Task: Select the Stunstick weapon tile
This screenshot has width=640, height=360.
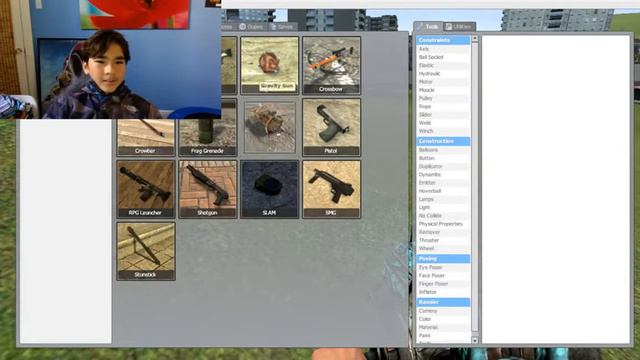Action: pyautogui.click(x=146, y=251)
